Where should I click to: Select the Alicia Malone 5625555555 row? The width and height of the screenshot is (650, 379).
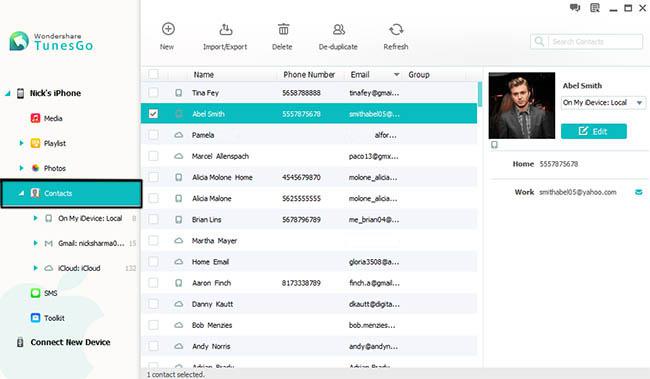coord(309,198)
